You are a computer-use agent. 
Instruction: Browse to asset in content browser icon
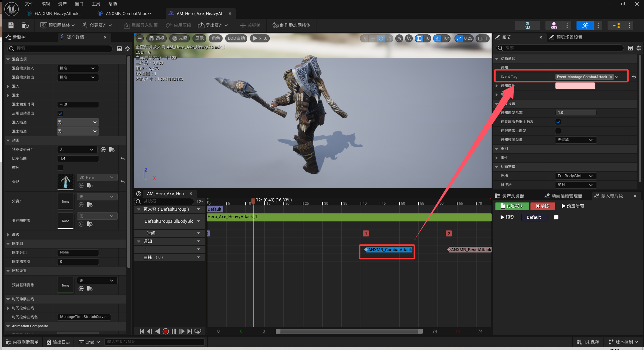pos(25,25)
